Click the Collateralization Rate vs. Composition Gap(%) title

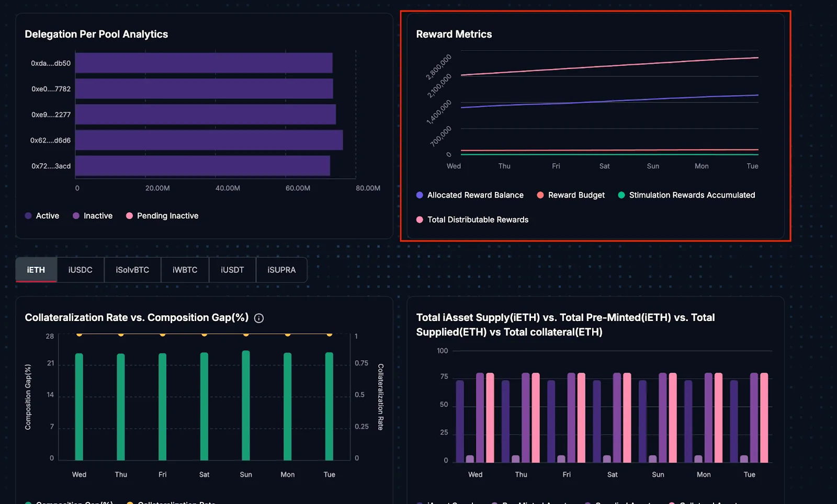[x=137, y=318]
